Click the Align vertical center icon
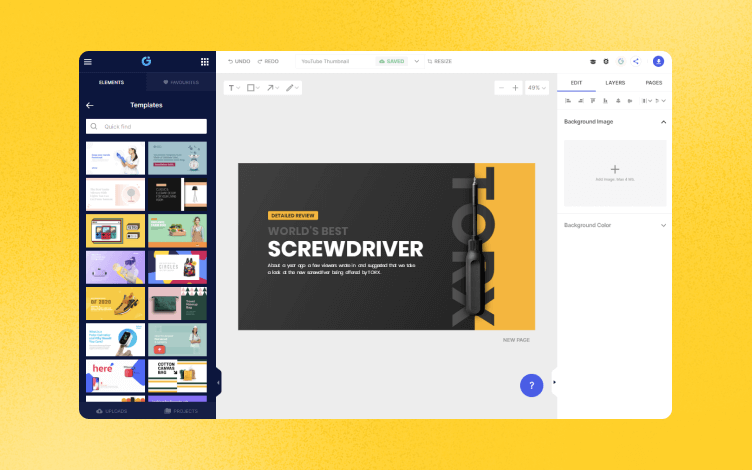The width and height of the screenshot is (752, 470). [x=618, y=101]
